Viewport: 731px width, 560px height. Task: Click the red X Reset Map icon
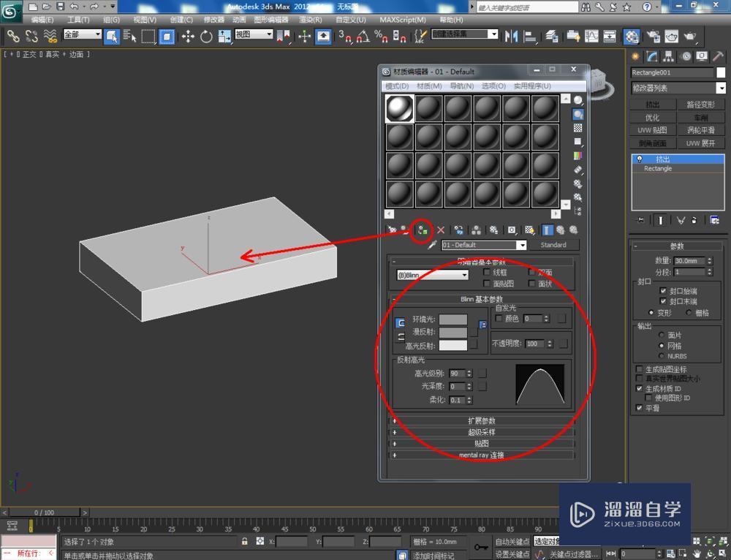click(440, 230)
